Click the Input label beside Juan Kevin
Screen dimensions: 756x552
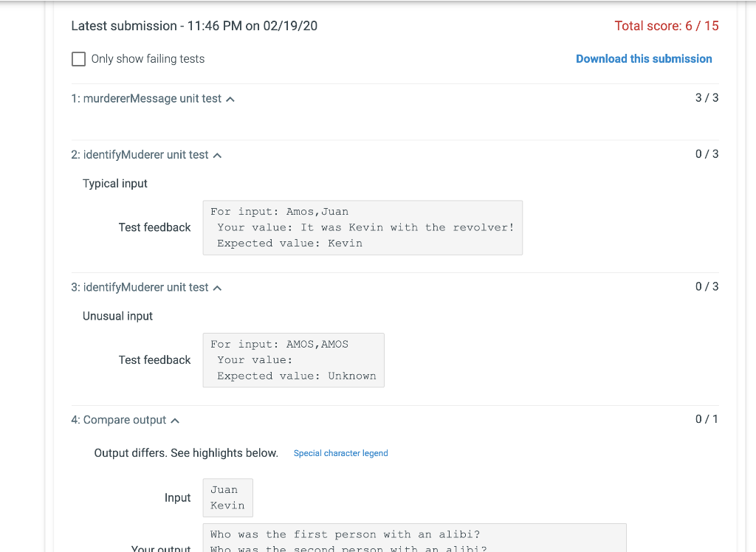pyautogui.click(x=177, y=498)
